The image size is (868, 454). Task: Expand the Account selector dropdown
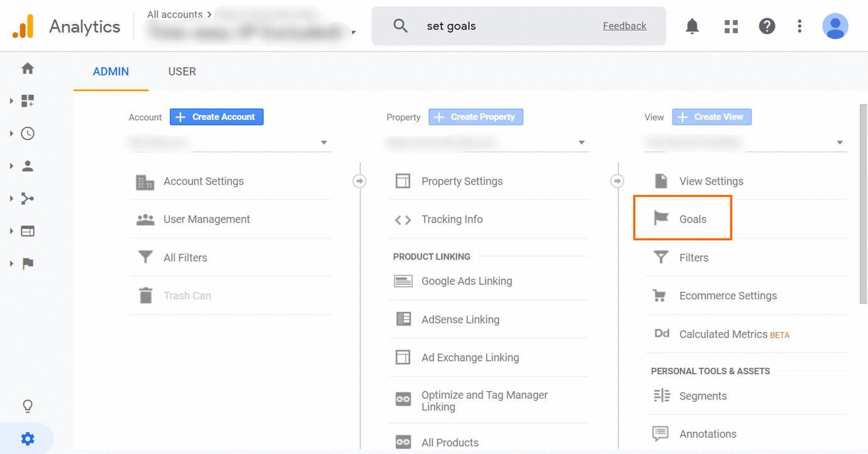coord(323,142)
